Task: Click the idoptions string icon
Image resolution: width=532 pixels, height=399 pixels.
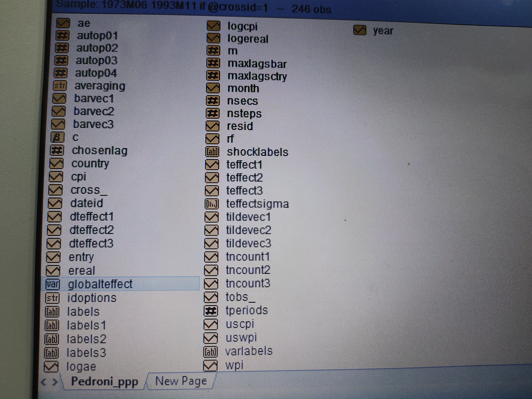Action: [52, 298]
